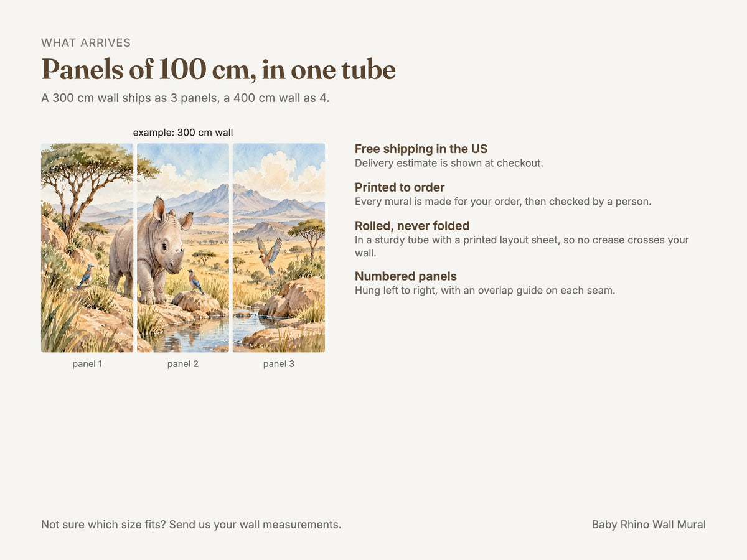The width and height of the screenshot is (747, 560).
Task: Click the 'Printed to order' heading
Action: point(400,187)
